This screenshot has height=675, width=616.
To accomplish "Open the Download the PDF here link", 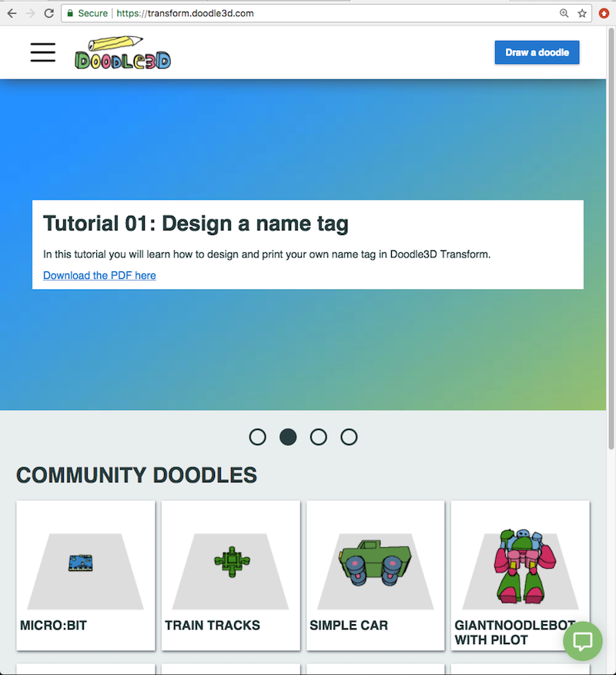I will tap(99, 276).
